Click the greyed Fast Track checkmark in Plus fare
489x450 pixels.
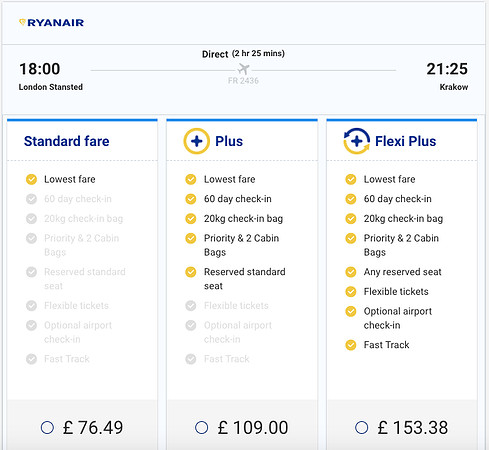pyautogui.click(x=191, y=359)
